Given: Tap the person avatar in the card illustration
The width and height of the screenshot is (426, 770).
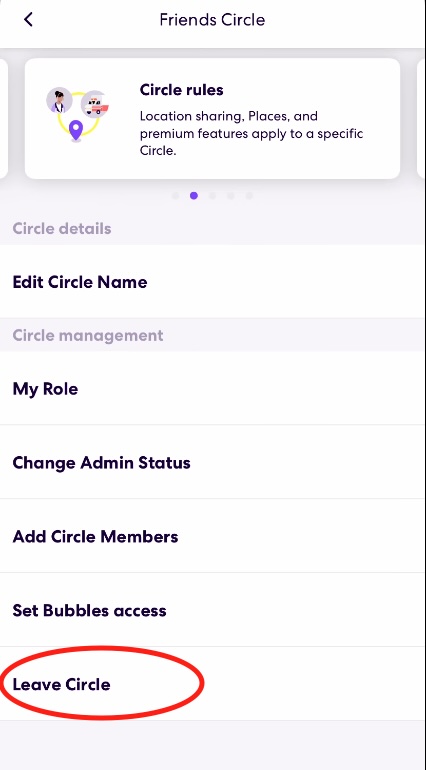Looking at the screenshot, I should tap(59, 101).
